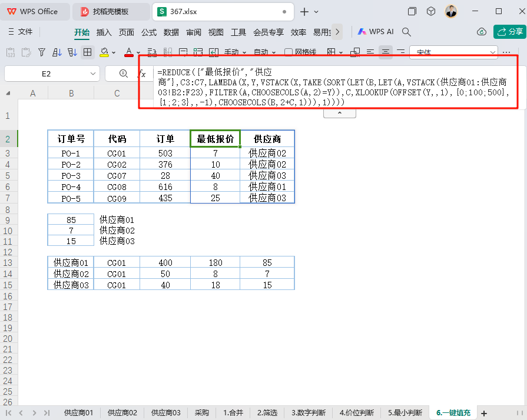Click the freeze panes table icon

pyautogui.click(x=331, y=52)
